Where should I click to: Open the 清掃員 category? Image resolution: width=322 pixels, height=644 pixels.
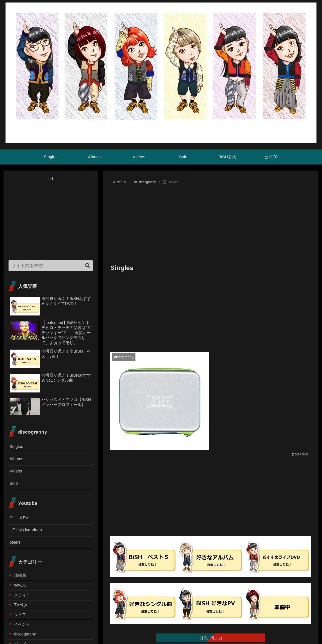coord(51,576)
